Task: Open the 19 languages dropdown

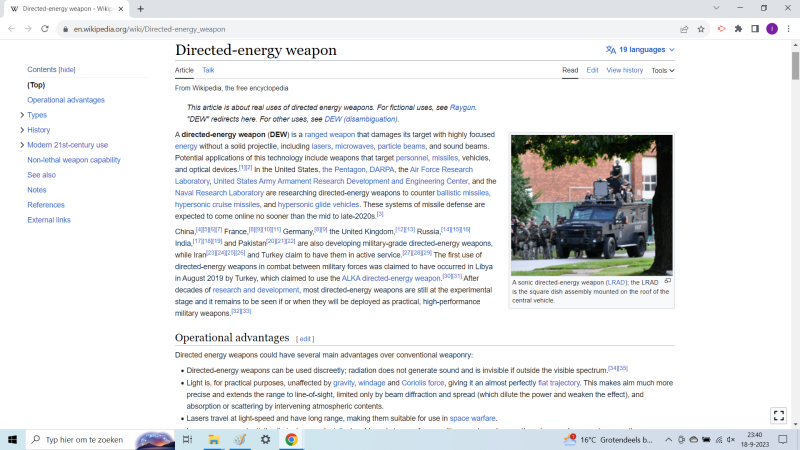Action: click(640, 49)
